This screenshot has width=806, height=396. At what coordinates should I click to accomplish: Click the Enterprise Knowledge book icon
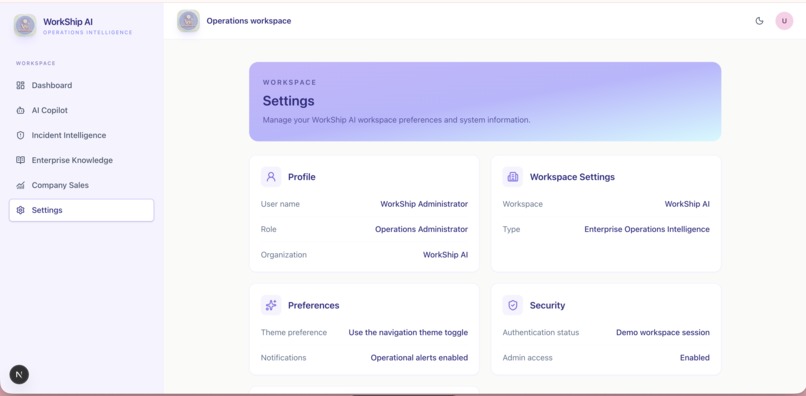pyautogui.click(x=21, y=160)
